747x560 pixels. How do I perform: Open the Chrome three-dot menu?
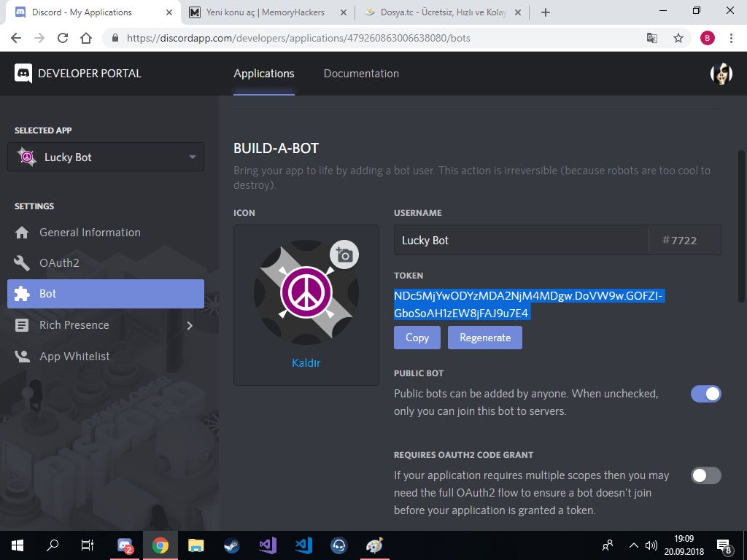pyautogui.click(x=731, y=38)
